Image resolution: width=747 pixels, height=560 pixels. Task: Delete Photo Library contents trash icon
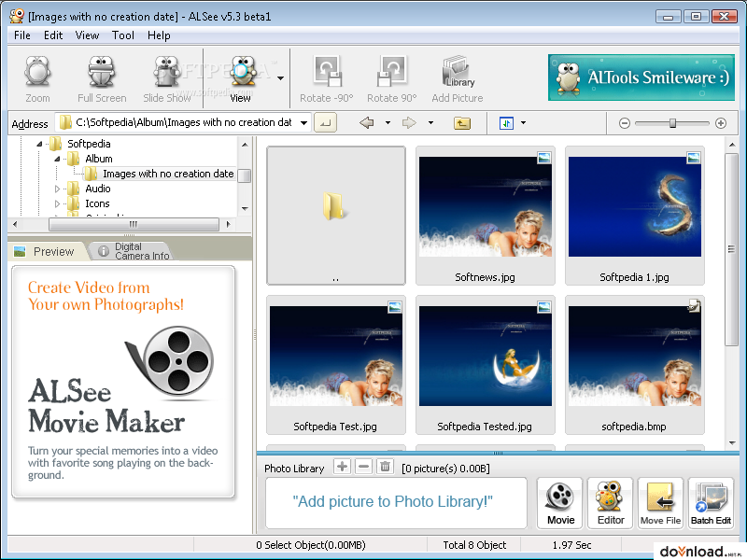(385, 467)
